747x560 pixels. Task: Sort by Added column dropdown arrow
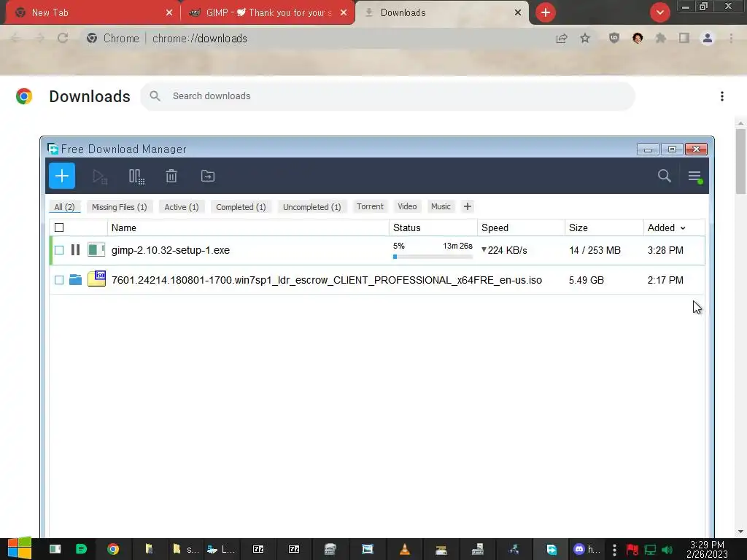click(x=683, y=228)
